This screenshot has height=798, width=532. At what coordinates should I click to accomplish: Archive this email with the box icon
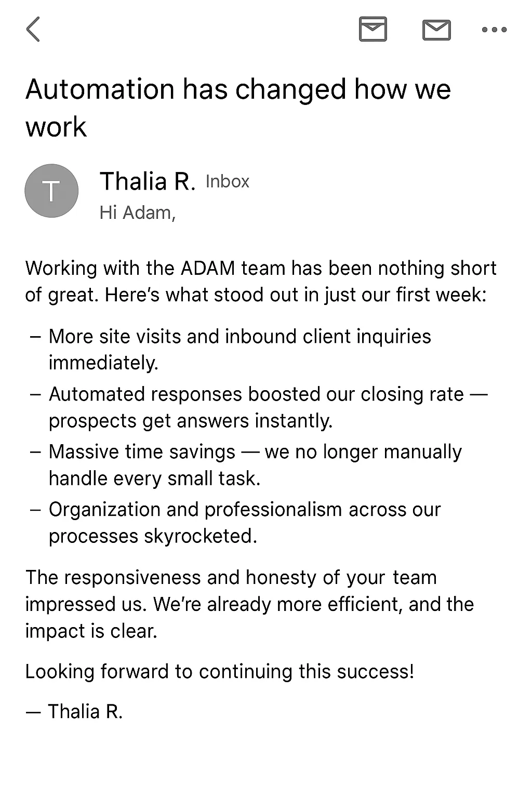pos(373,29)
